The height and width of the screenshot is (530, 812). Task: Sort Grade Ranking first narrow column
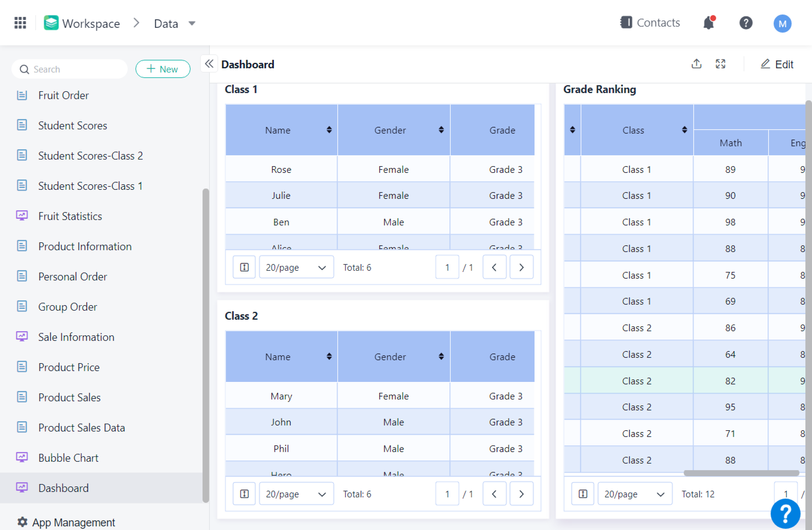[573, 130]
